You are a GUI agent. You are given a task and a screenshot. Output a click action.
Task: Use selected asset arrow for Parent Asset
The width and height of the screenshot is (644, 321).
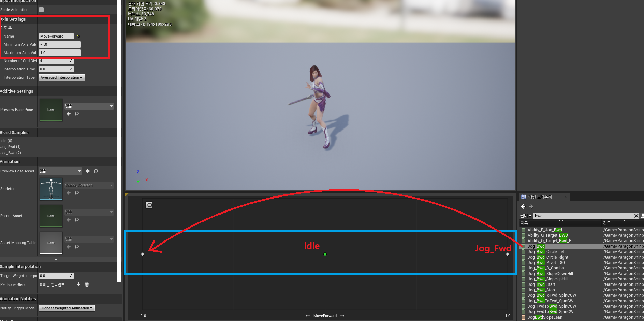[x=69, y=220]
